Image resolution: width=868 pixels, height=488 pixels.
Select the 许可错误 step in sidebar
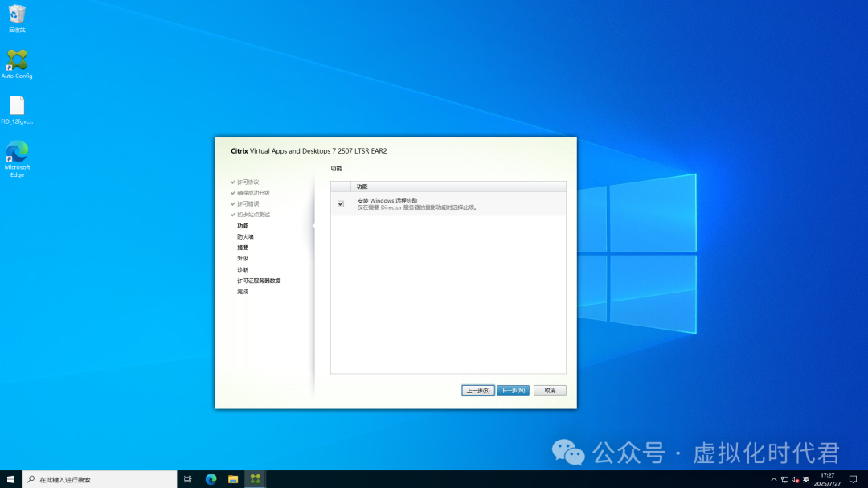click(248, 204)
